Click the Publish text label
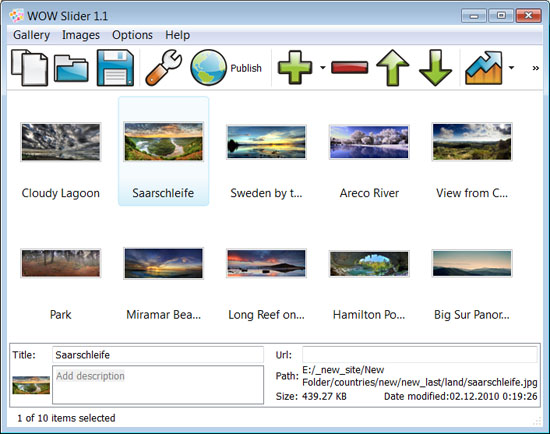 point(246,68)
